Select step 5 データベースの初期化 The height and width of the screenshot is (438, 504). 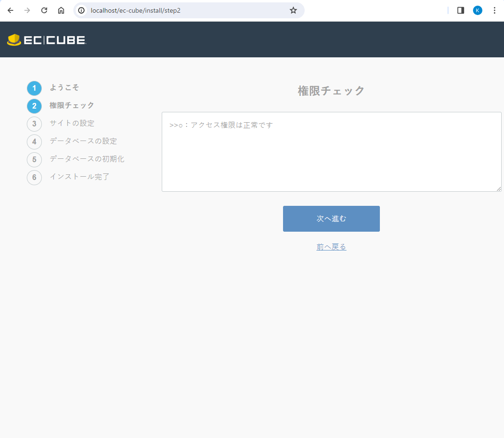tap(87, 159)
